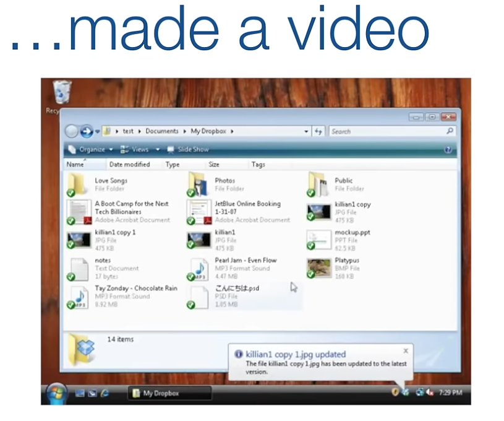This screenshot has width=504, height=421.
Task: Select the Photos folder icon
Action: tap(198, 184)
